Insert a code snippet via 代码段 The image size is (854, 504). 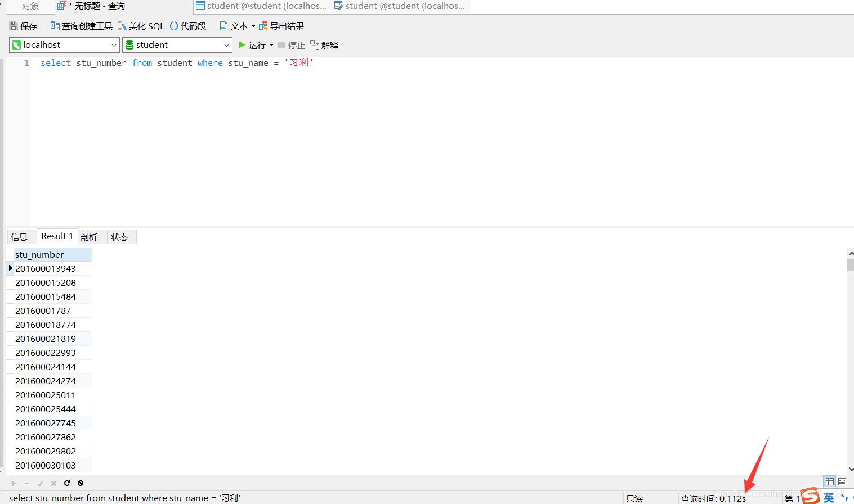click(188, 26)
